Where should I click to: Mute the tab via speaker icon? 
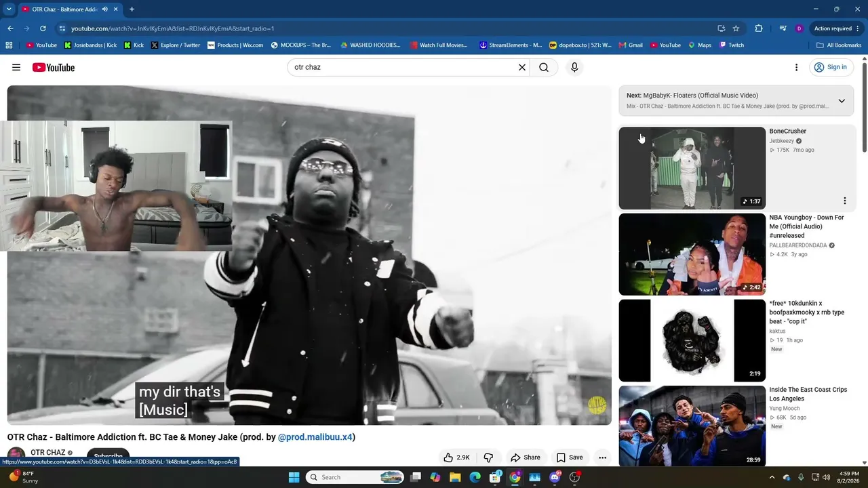(x=104, y=9)
